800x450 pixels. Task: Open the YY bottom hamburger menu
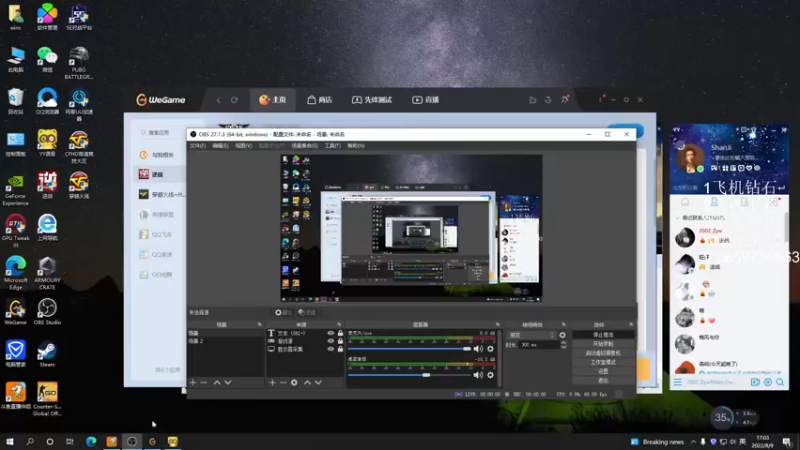click(678, 382)
